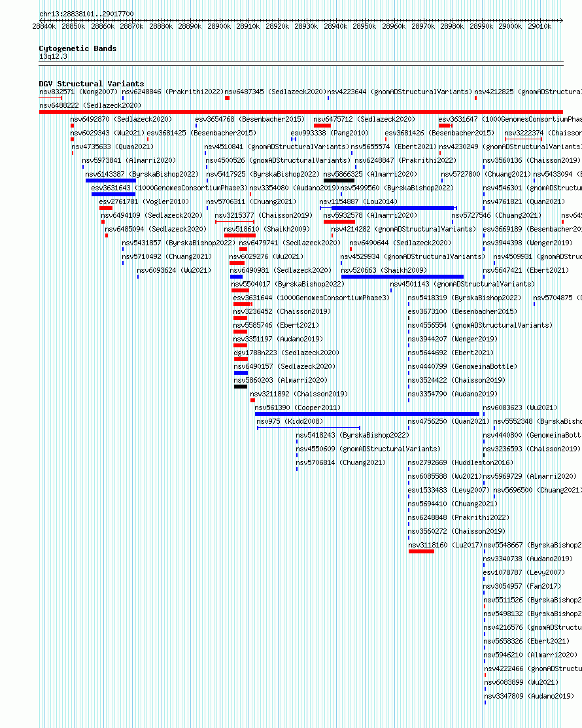Click nsv6029276 (Wu2021) label
This screenshot has height=728, width=582.
(x=266, y=256)
